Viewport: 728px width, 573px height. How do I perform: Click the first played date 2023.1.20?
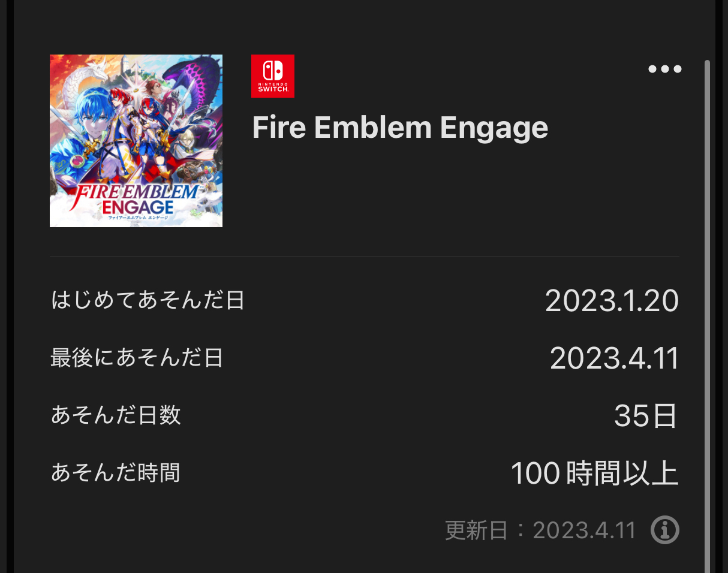[x=612, y=301]
